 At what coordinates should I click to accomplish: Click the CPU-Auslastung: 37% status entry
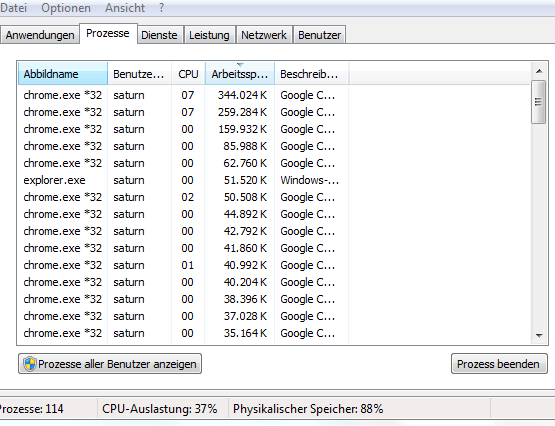(x=160, y=409)
